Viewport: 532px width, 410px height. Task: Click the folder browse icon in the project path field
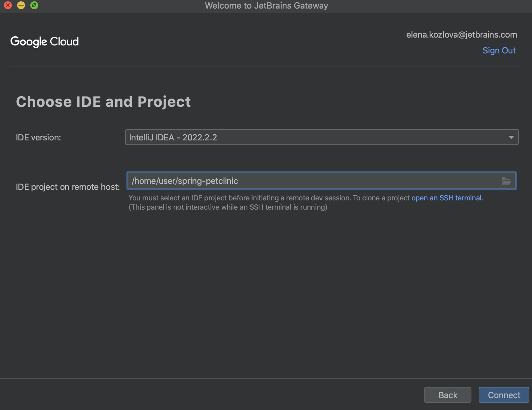pyautogui.click(x=506, y=181)
